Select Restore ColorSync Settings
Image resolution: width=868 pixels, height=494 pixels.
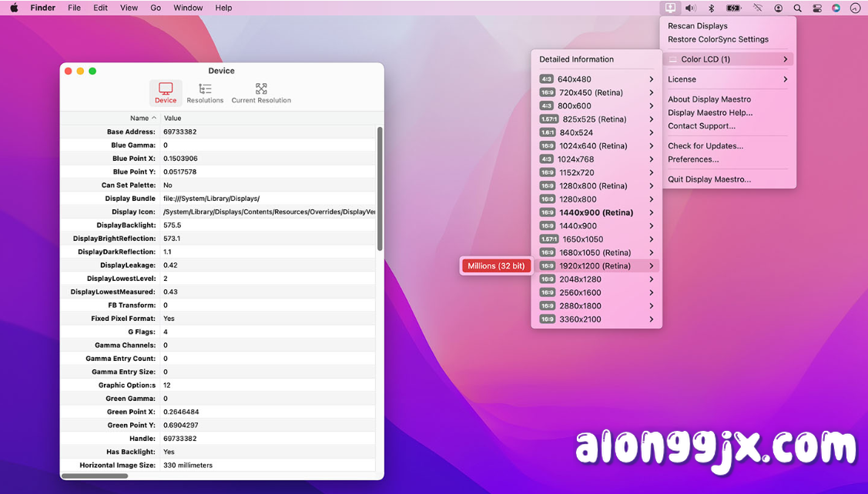tap(716, 38)
